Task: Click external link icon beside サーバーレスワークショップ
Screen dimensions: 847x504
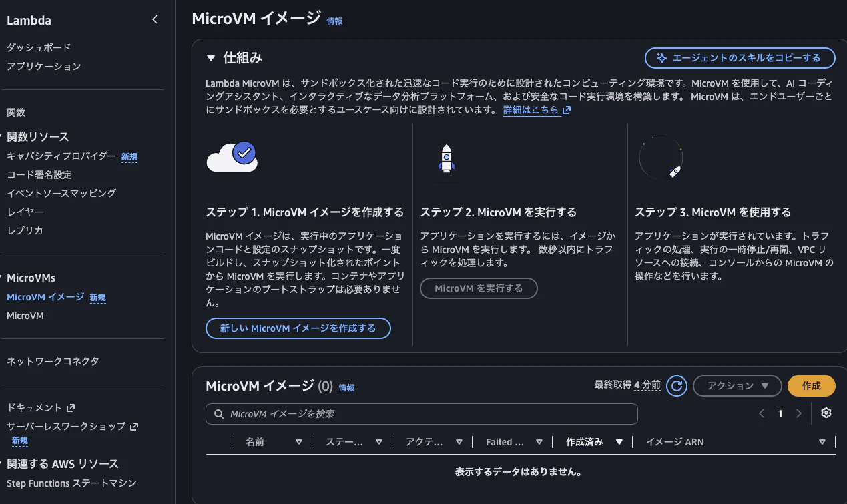Action: [134, 426]
